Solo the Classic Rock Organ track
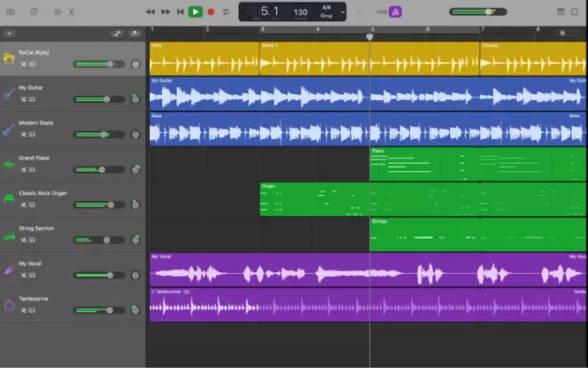The height and width of the screenshot is (368, 588). pyautogui.click(x=32, y=205)
